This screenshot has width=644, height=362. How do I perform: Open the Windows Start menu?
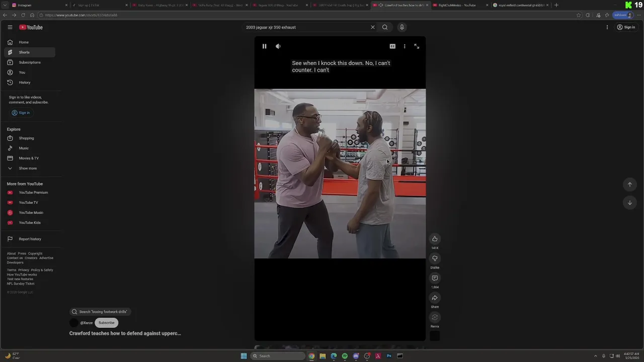tap(244, 356)
